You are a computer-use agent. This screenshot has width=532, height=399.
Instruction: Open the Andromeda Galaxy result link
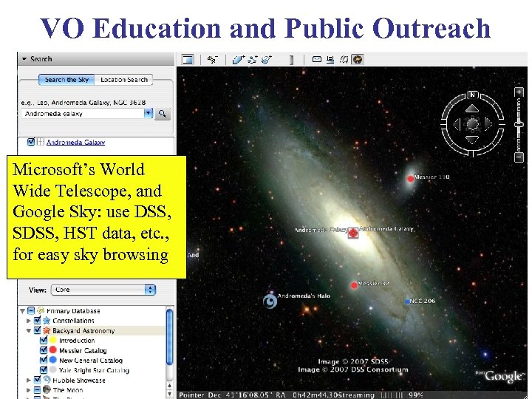click(75, 142)
